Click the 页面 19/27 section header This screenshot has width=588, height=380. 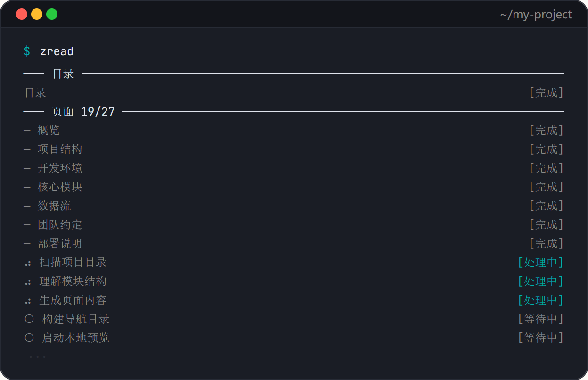tap(83, 112)
